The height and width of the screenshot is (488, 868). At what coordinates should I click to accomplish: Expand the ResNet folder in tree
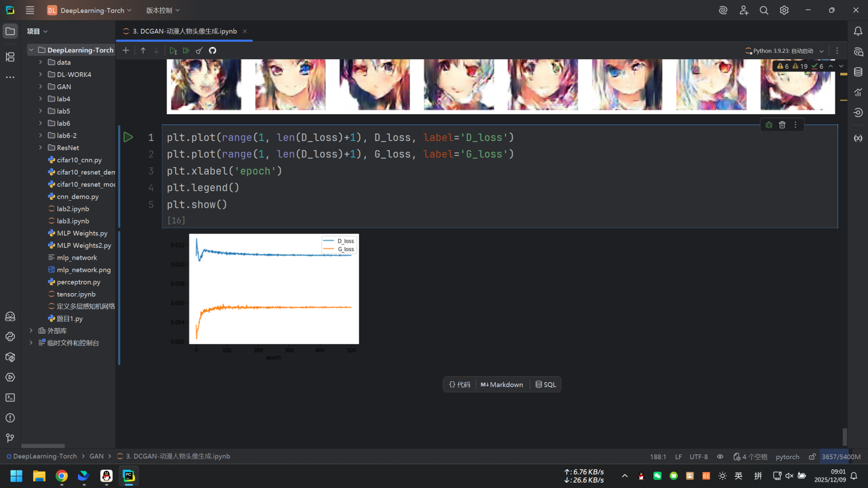click(x=41, y=148)
